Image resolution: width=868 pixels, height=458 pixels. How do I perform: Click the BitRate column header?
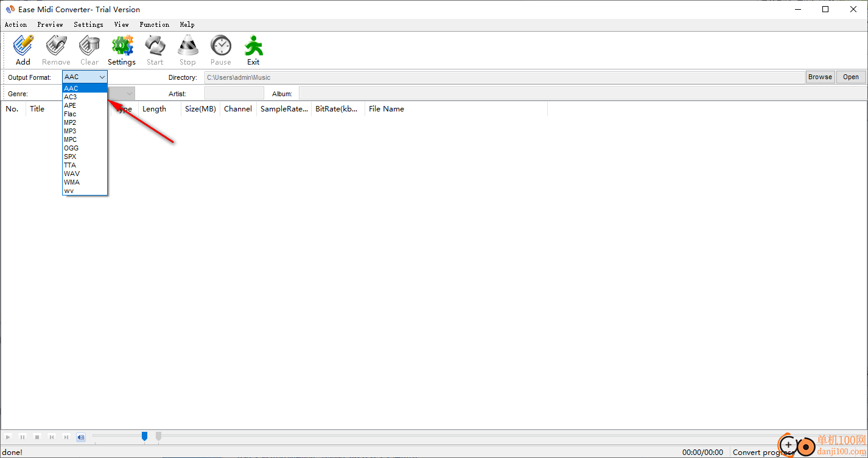click(x=338, y=109)
